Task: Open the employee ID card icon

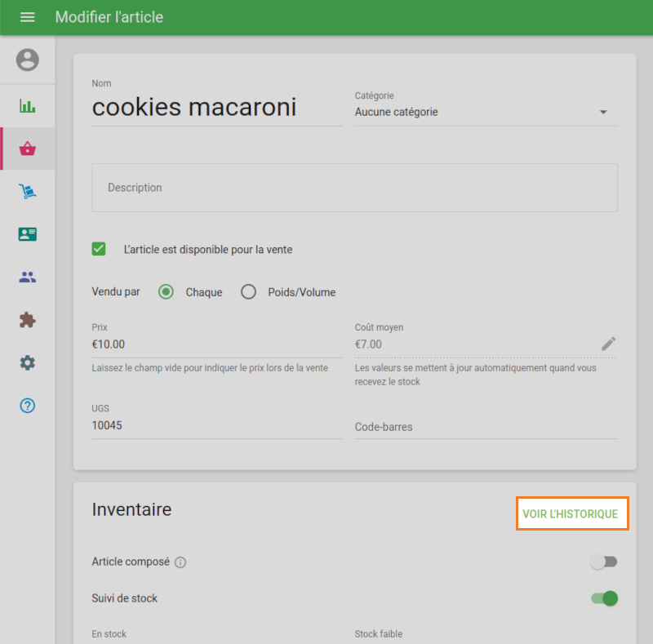Action: click(28, 234)
